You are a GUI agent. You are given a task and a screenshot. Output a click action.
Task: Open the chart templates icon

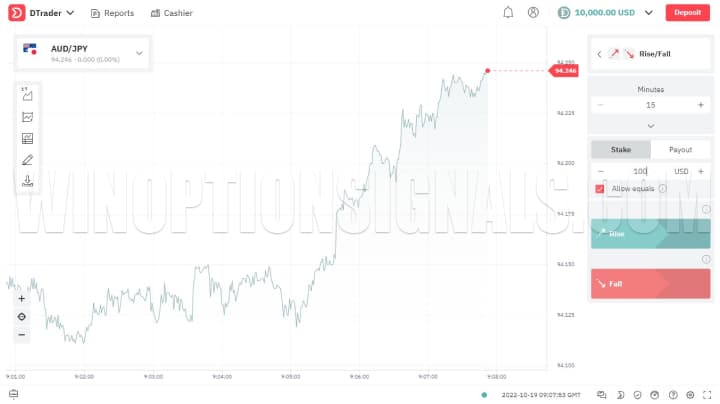point(28,138)
